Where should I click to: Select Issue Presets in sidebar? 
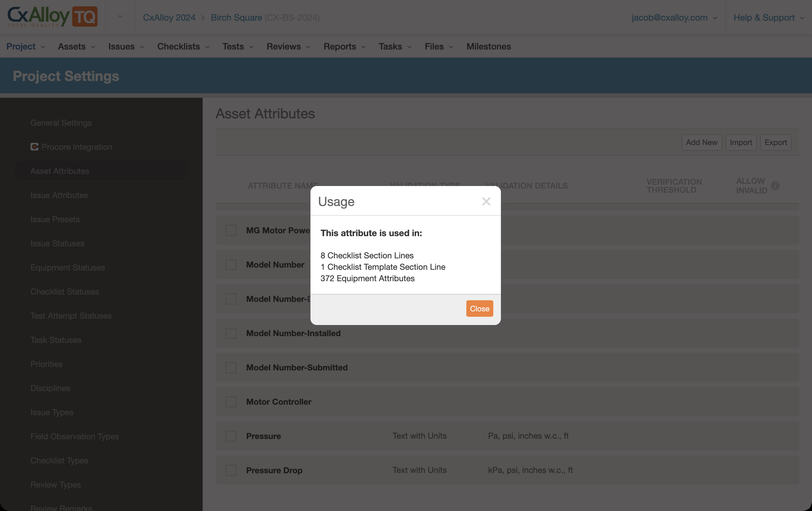pyautogui.click(x=55, y=219)
